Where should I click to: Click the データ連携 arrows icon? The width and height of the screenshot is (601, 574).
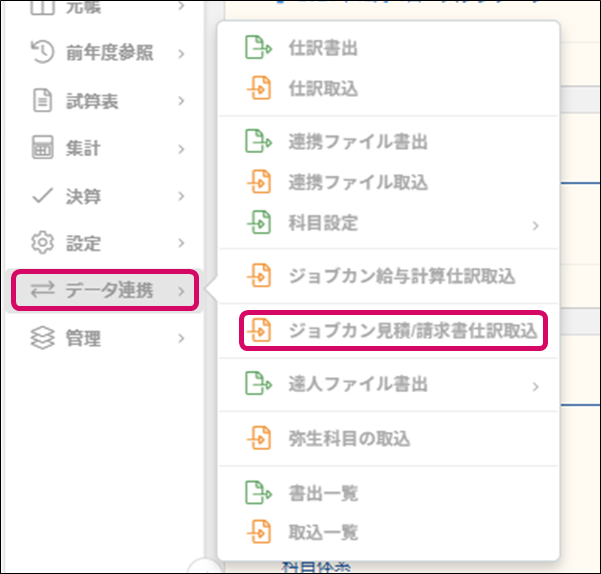coord(42,291)
